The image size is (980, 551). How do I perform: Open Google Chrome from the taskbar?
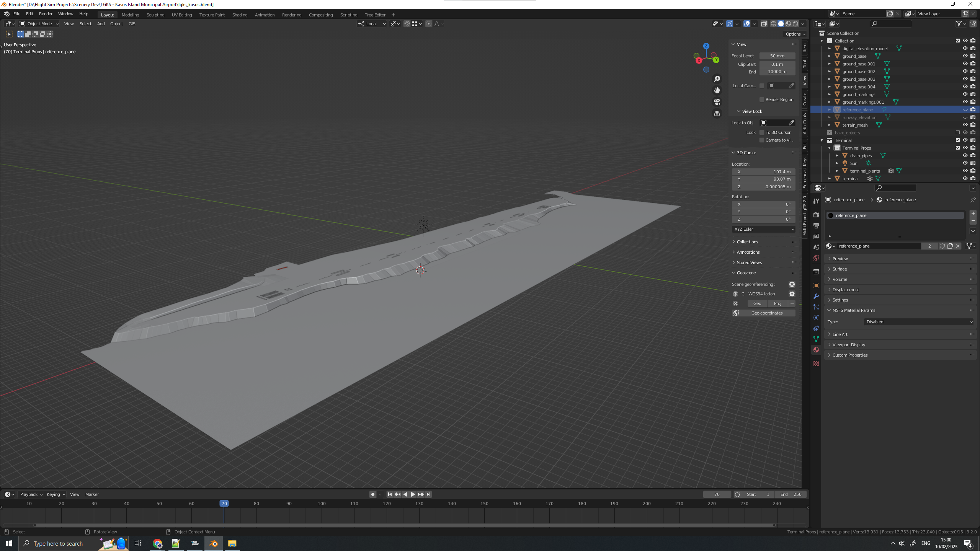[157, 543]
